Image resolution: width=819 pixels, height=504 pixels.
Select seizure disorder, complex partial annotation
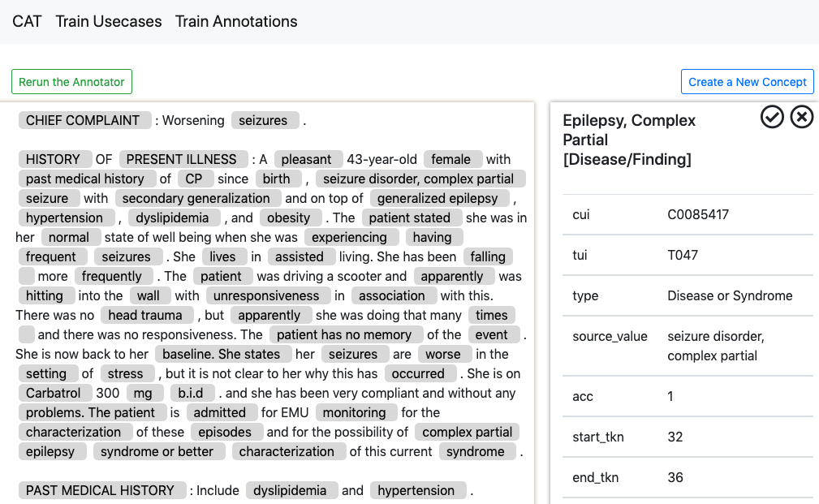tap(420, 179)
